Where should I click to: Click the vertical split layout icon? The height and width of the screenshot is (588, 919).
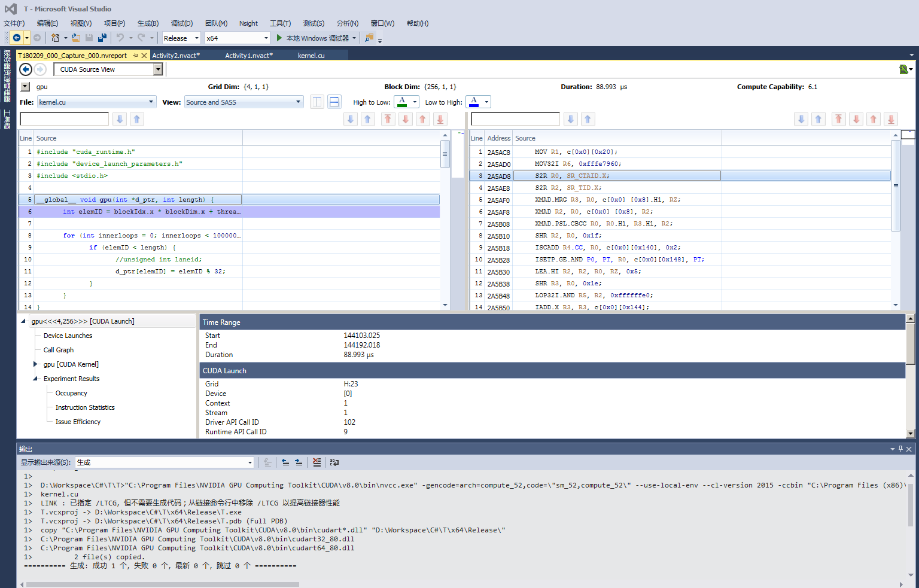pos(317,102)
